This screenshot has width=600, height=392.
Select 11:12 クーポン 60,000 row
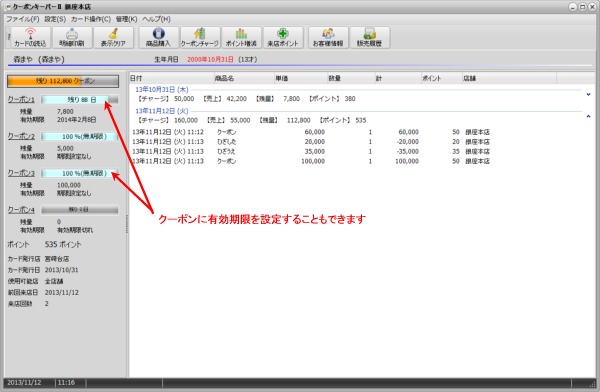(x=311, y=132)
